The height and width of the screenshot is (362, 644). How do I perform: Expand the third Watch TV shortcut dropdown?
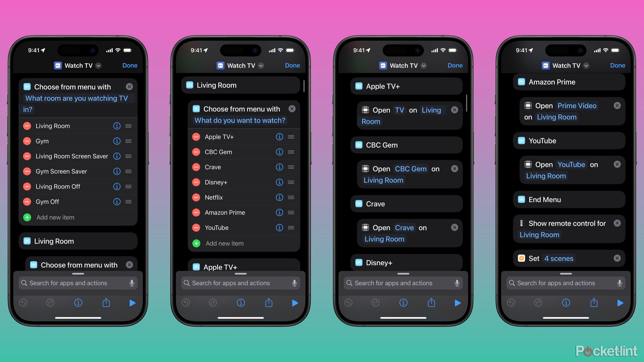pos(425,65)
